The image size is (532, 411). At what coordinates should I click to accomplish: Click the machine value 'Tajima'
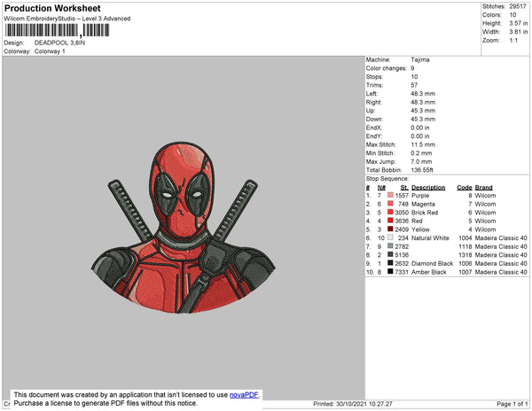click(420, 59)
